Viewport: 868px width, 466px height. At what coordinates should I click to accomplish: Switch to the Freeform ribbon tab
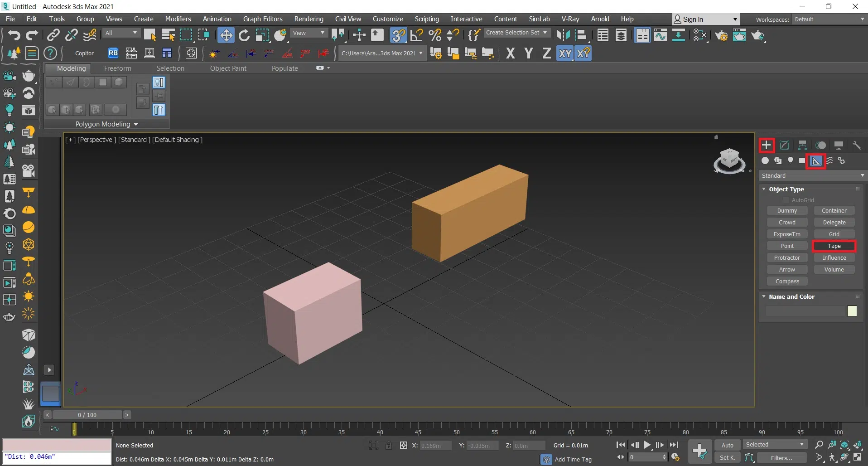[117, 68]
